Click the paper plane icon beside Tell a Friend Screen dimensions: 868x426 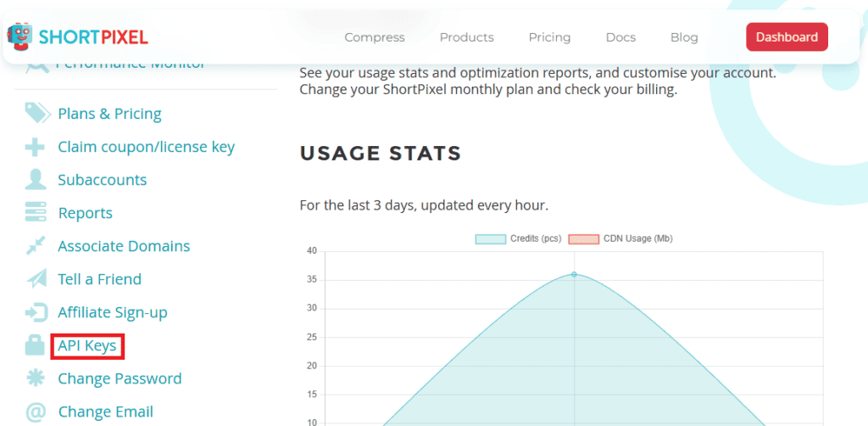[x=36, y=279]
